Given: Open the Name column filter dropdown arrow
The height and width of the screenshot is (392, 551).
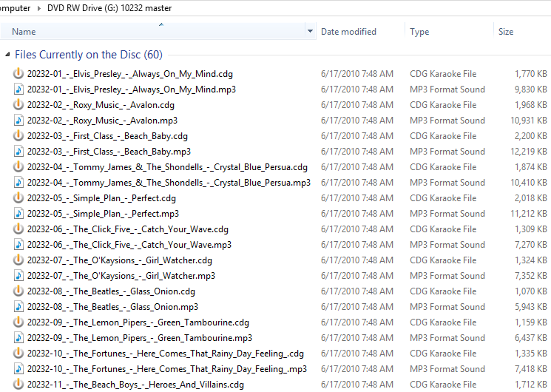Looking at the screenshot, I should pos(310,32).
